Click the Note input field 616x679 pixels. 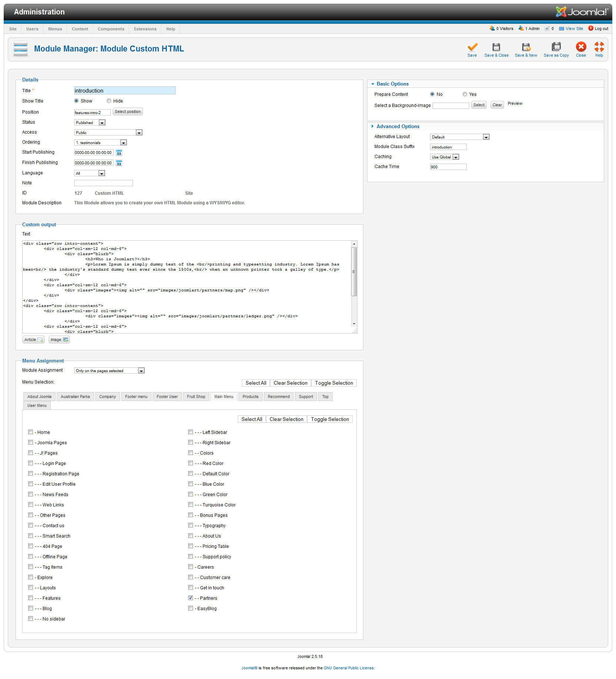coord(103,183)
